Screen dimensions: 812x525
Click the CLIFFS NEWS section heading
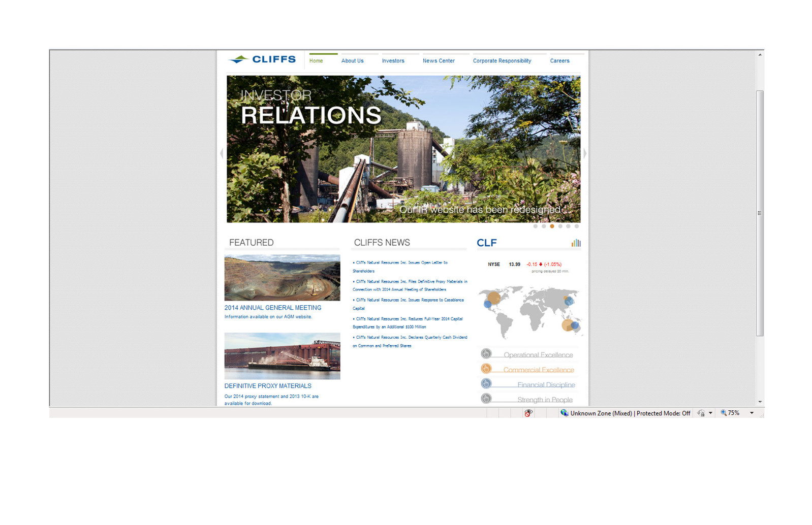tap(382, 243)
